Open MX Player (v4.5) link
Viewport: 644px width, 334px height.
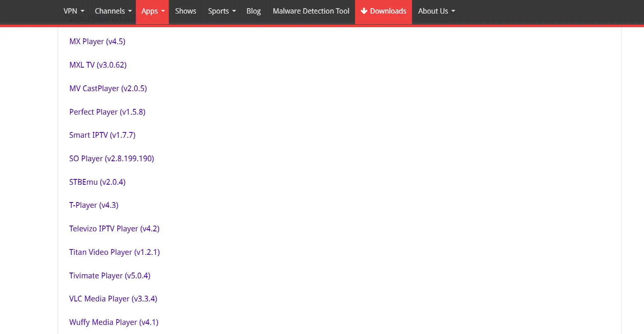click(x=97, y=42)
